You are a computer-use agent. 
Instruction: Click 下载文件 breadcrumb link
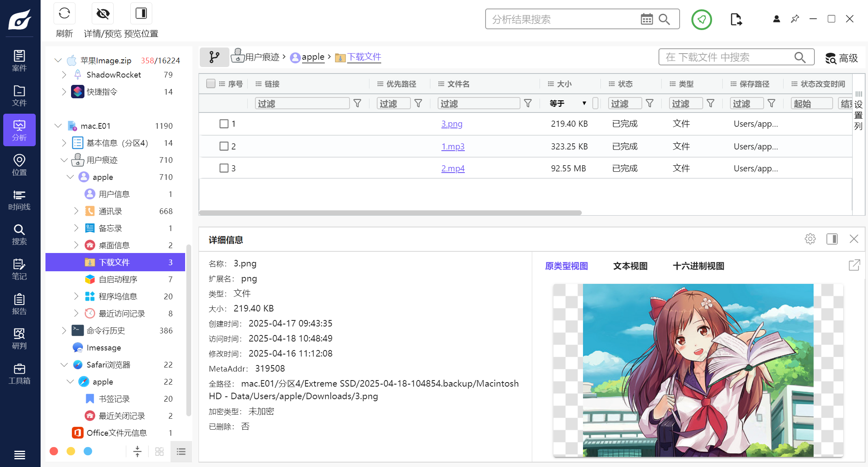click(x=364, y=57)
